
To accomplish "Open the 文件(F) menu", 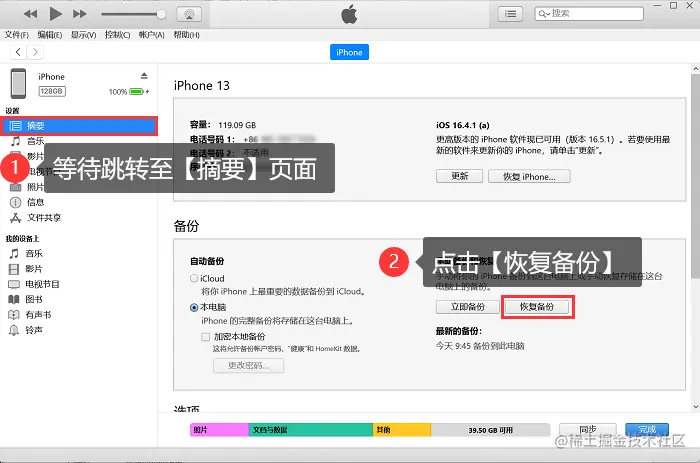I will pyautogui.click(x=17, y=35).
